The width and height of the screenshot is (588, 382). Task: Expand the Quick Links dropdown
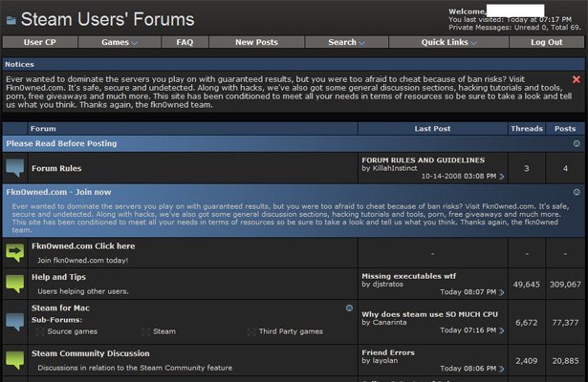[451, 42]
